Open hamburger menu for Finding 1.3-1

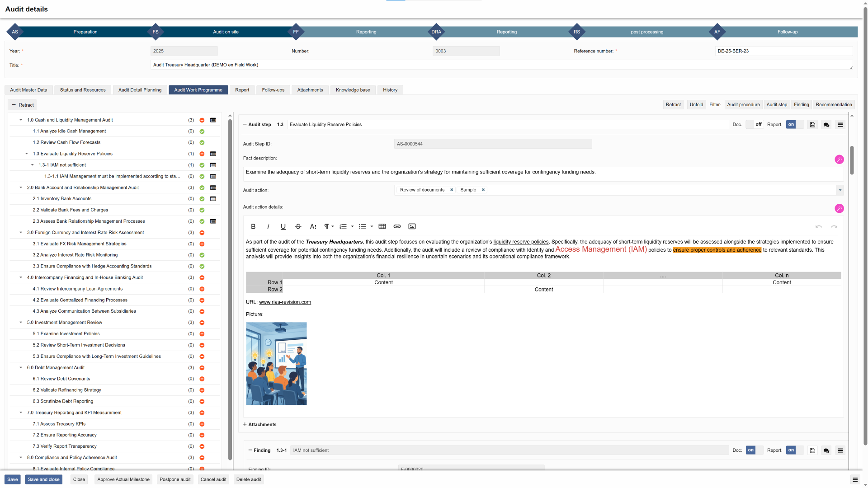tap(840, 450)
